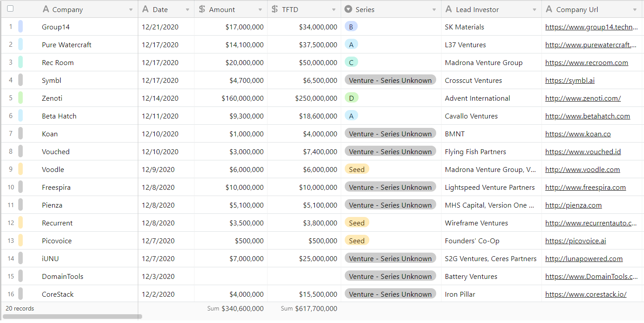The height and width of the screenshot is (323, 644).
Task: Follow the betahatch.com link
Action: pos(588,116)
